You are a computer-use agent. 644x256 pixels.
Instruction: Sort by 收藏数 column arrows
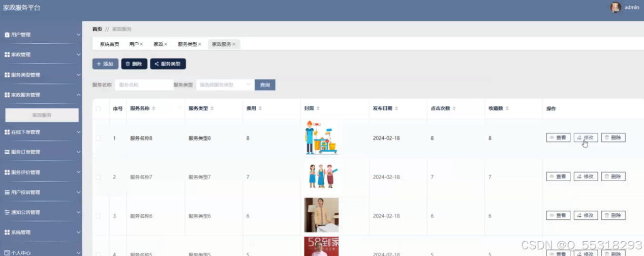tap(507, 108)
